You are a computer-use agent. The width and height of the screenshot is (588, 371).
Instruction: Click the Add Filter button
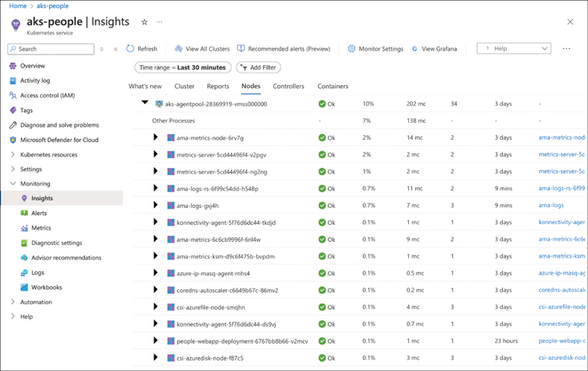click(x=259, y=67)
